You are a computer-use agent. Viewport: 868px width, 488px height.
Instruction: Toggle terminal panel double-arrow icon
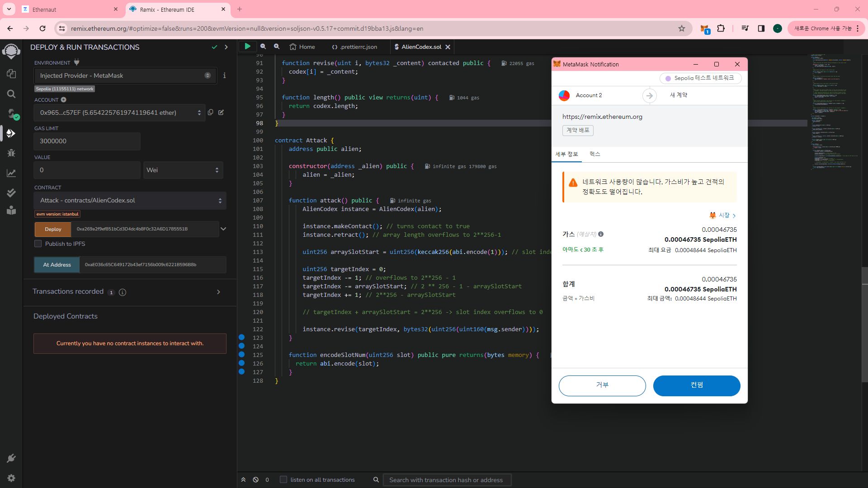(243, 480)
